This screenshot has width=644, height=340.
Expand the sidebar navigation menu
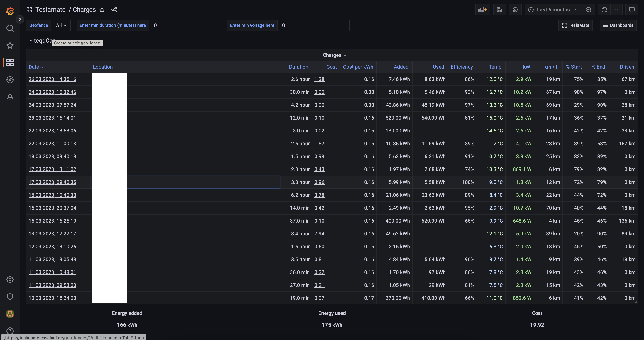point(20,19)
